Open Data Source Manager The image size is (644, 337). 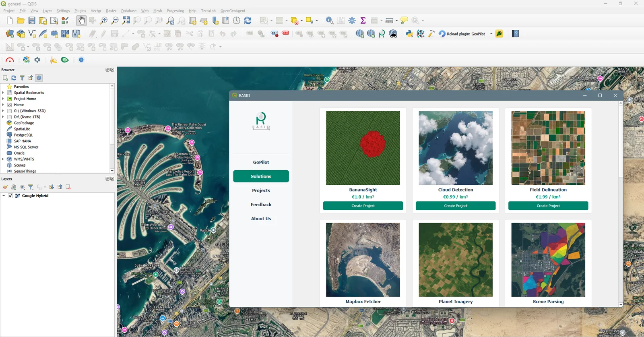(x=10, y=34)
